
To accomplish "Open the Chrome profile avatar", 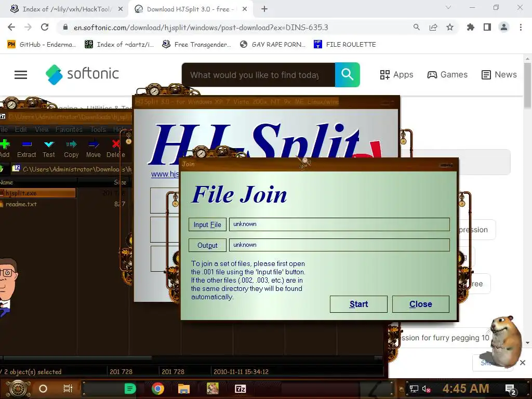I will point(504,27).
